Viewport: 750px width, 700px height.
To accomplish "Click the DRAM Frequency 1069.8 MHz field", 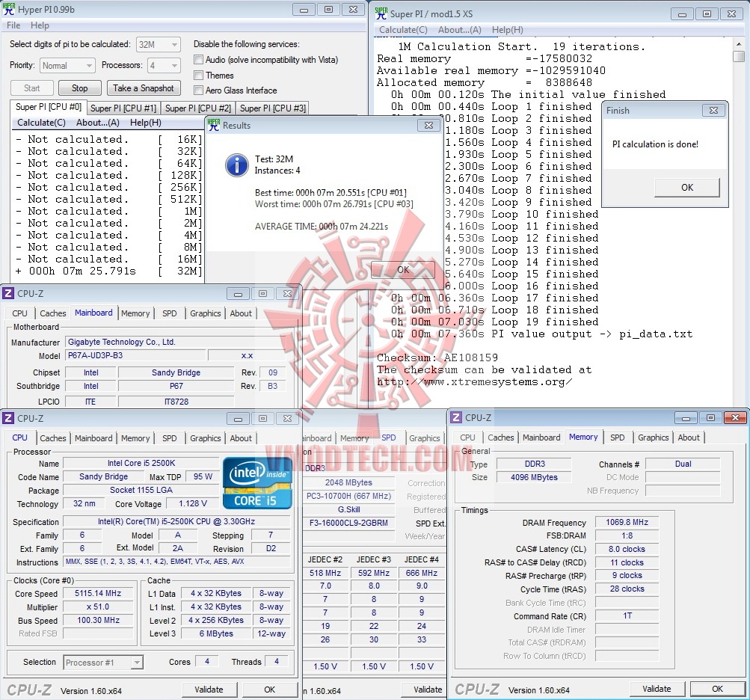I will (x=627, y=522).
